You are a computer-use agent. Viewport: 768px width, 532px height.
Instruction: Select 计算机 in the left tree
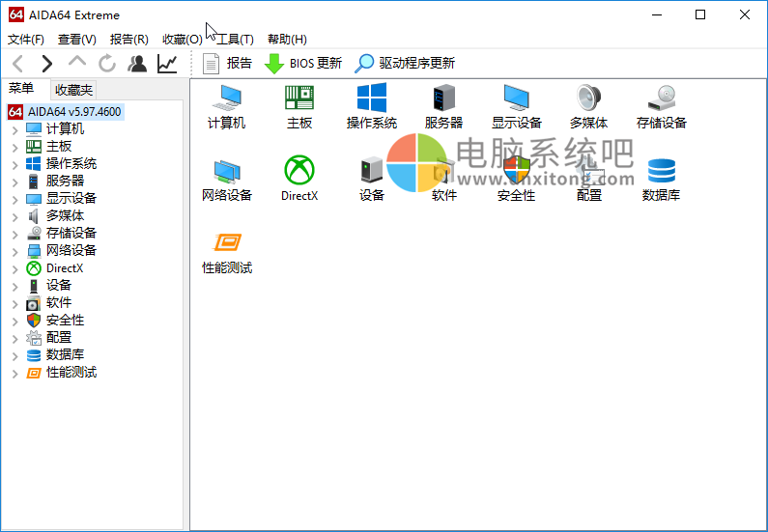point(65,128)
